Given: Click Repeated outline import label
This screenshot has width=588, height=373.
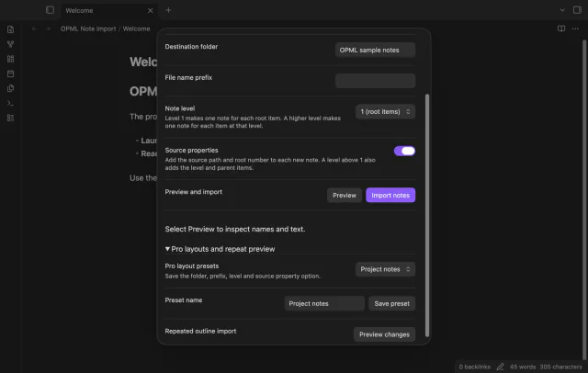Looking at the screenshot, I should point(200,331).
